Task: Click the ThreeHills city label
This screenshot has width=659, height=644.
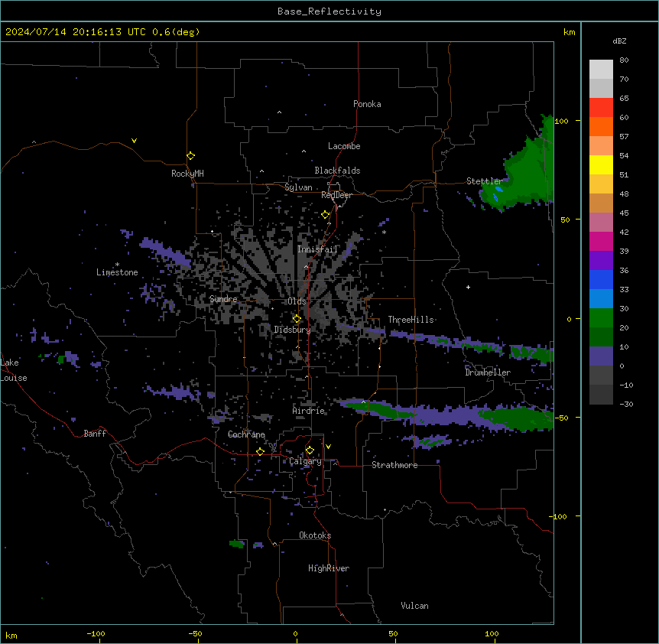Action: pyautogui.click(x=411, y=320)
